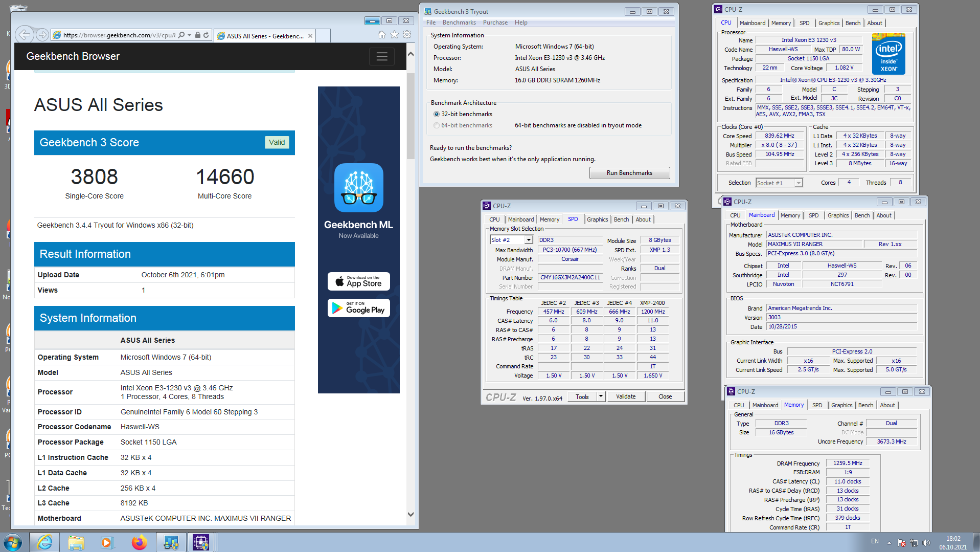The height and width of the screenshot is (552, 980).
Task: Click the page scrollbar up arrow
Action: coord(411,54)
